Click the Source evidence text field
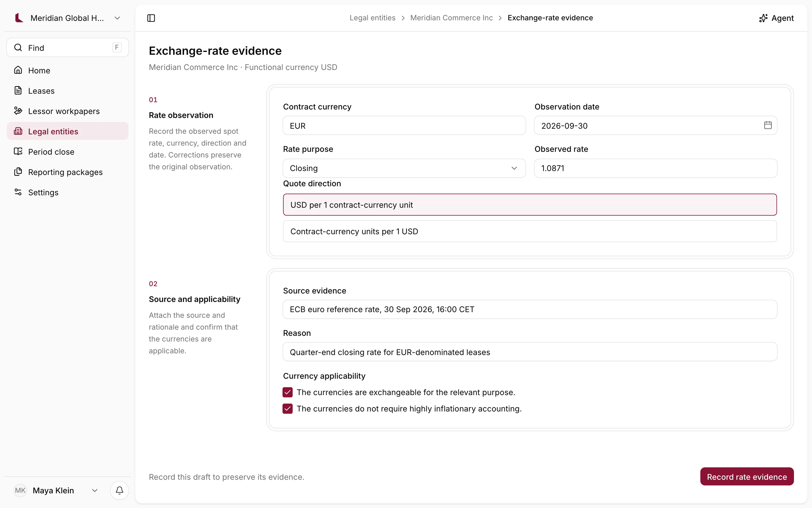 (x=530, y=309)
